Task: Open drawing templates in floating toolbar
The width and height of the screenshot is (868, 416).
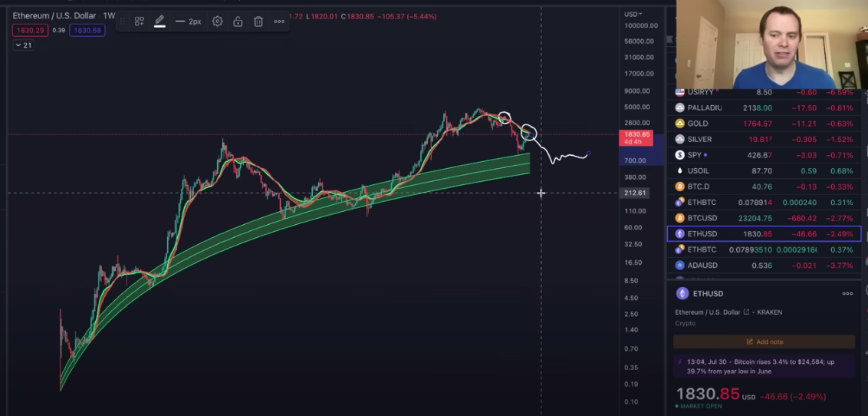Action: (140, 21)
